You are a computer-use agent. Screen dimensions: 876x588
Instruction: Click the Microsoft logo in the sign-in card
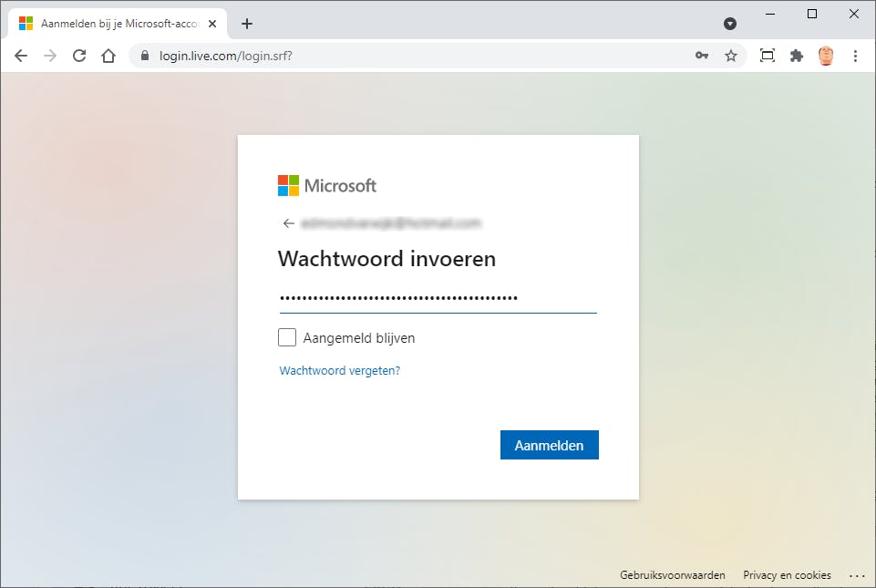click(327, 186)
